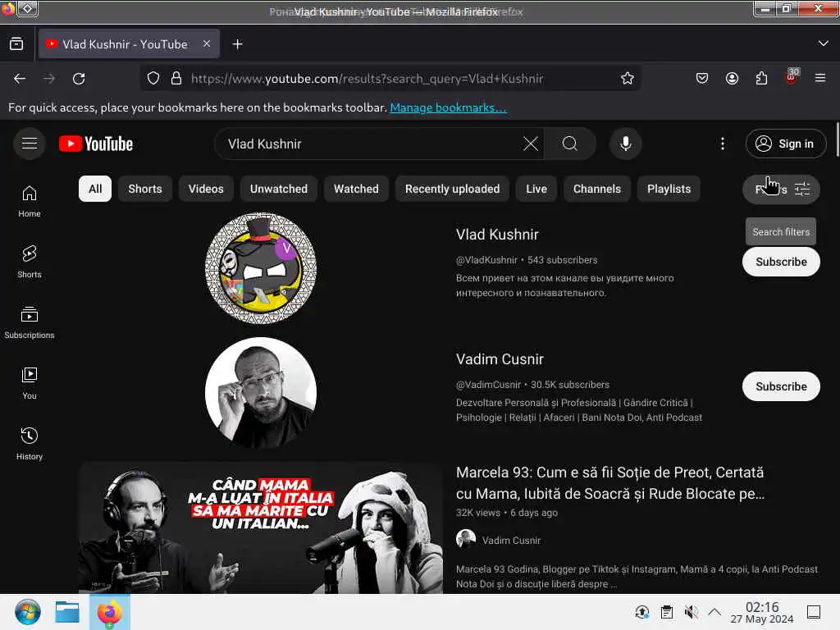Play the Marcela 93 video thumbnail
Viewport: 840px width, 630px height.
(261, 527)
